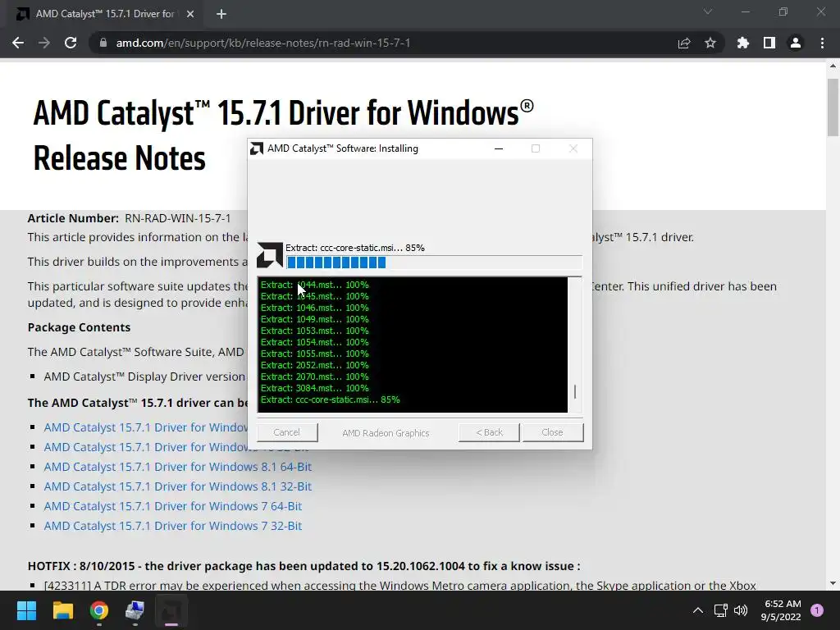Close the AMD Catalyst browser tab
This screenshot has height=630, width=840.
coord(190,14)
